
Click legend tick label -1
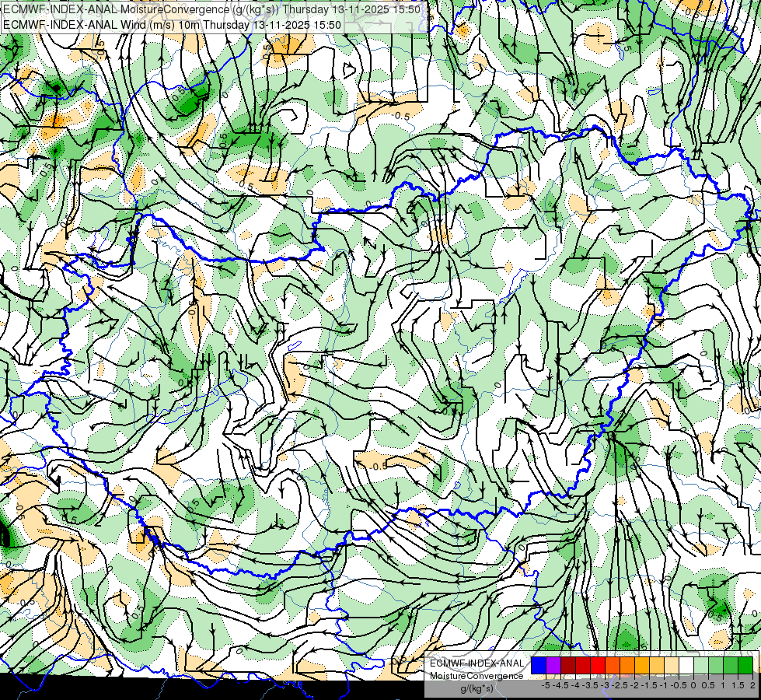pos(664,685)
